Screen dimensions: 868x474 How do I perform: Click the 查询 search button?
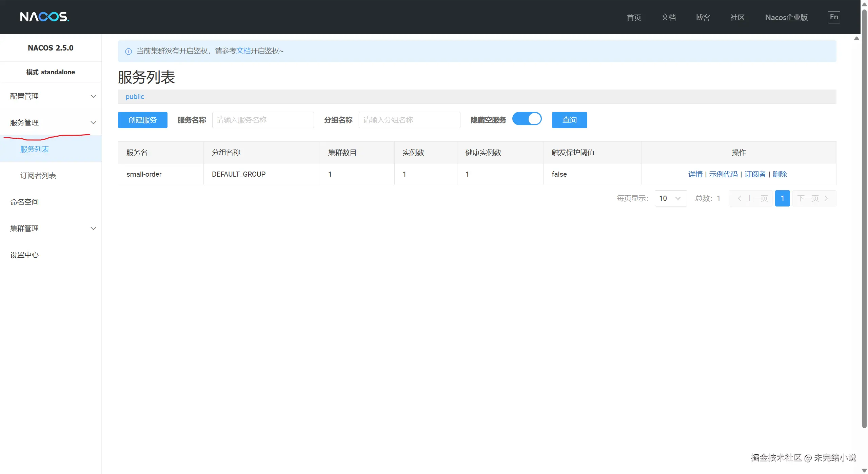point(569,120)
